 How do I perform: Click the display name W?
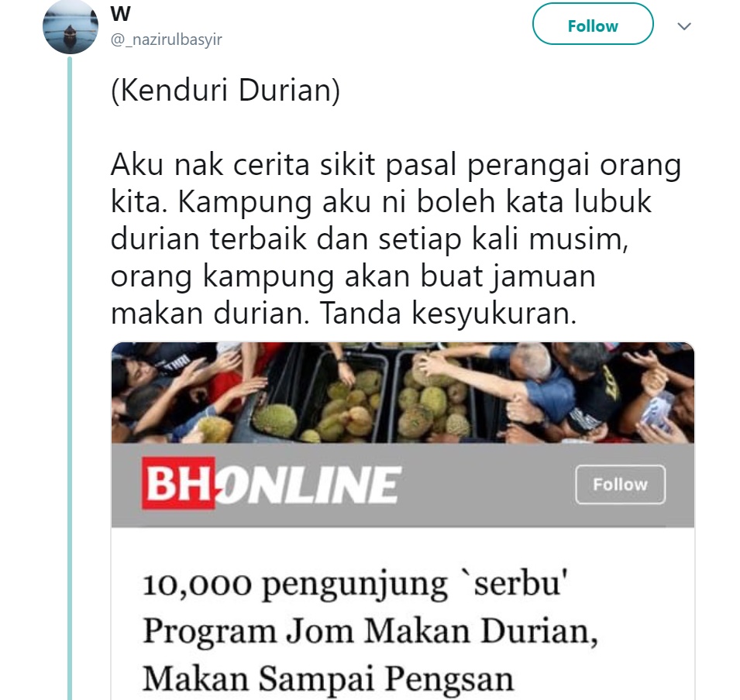click(x=120, y=14)
